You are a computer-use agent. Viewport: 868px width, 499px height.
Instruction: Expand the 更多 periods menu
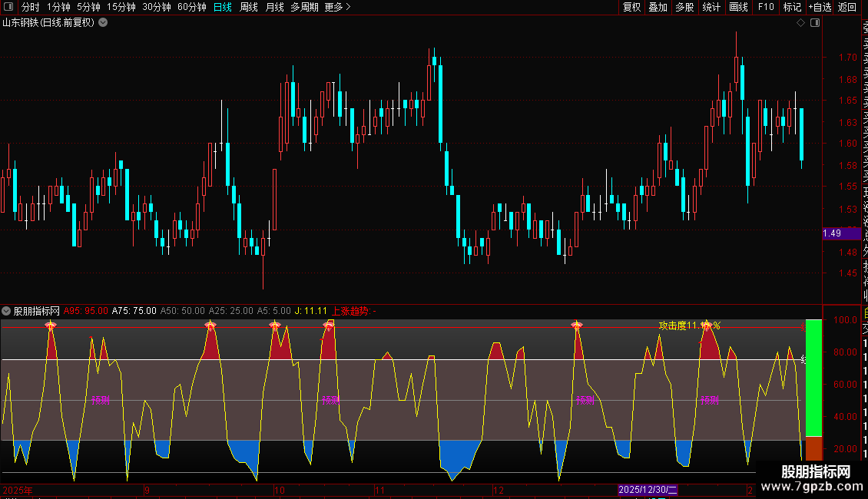point(338,7)
